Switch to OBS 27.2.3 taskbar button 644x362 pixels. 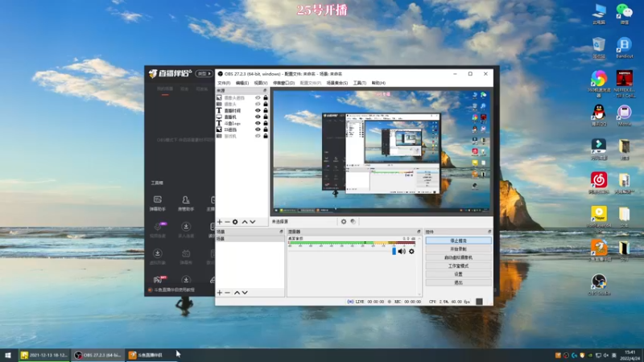point(97,355)
